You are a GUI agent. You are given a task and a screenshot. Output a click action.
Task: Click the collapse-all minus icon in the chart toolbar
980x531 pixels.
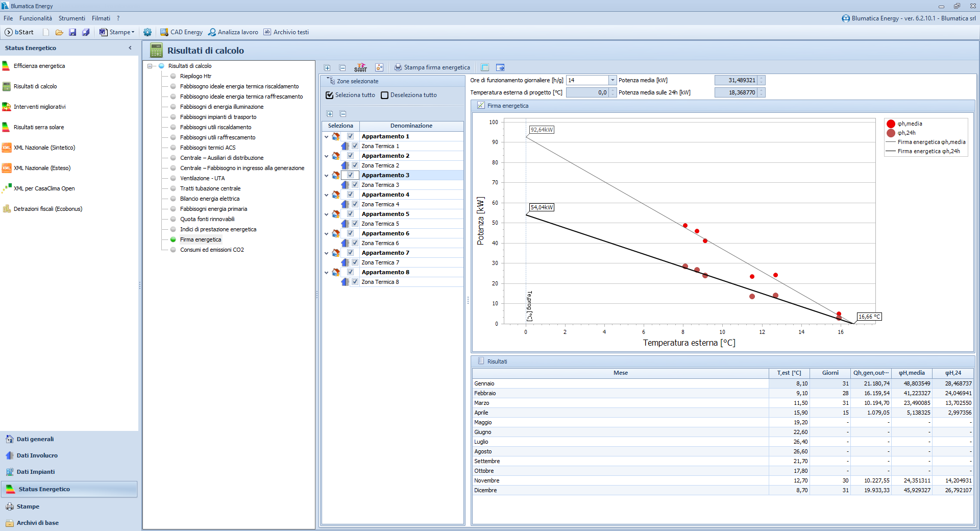click(342, 67)
